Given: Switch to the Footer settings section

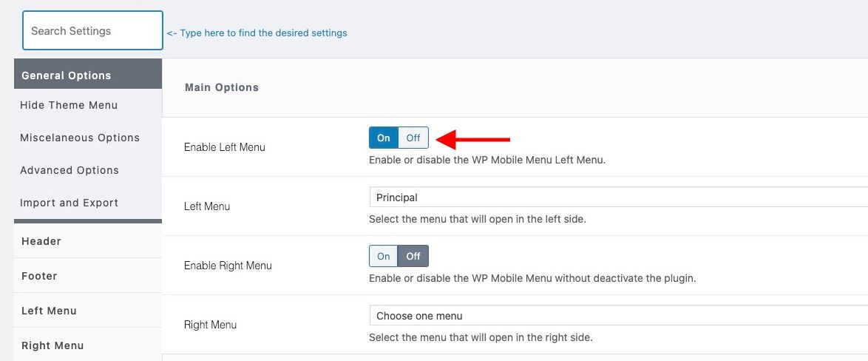Looking at the screenshot, I should (88, 276).
